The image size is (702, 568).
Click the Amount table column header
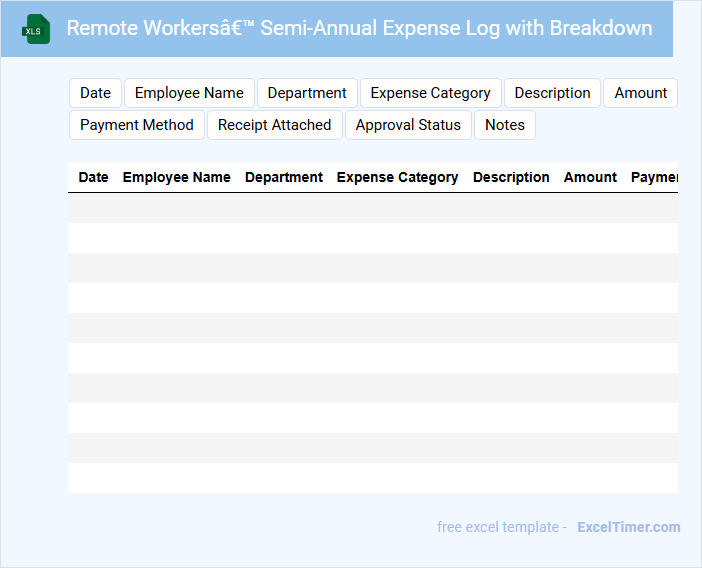click(590, 177)
